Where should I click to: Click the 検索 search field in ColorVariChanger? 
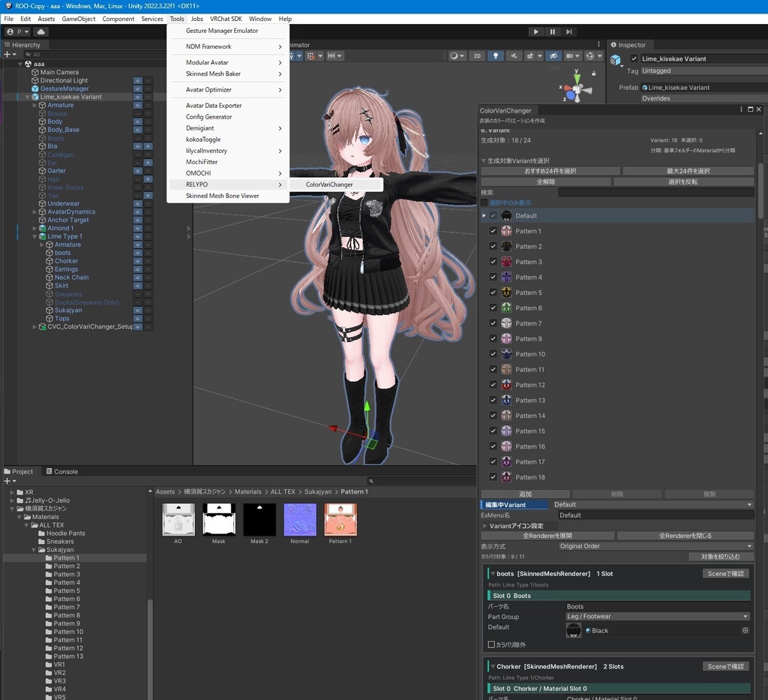[x=655, y=193]
